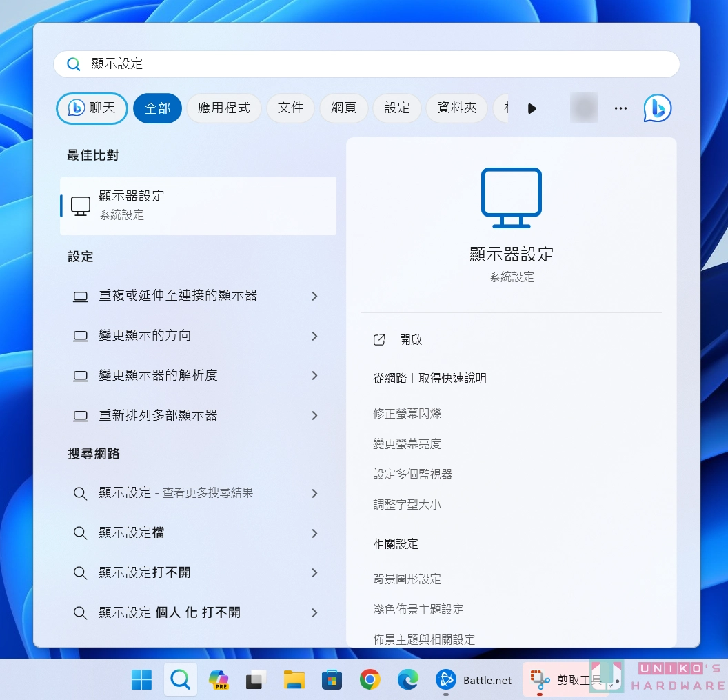Expand the 重新排列多部顯示器 chevron

click(314, 415)
